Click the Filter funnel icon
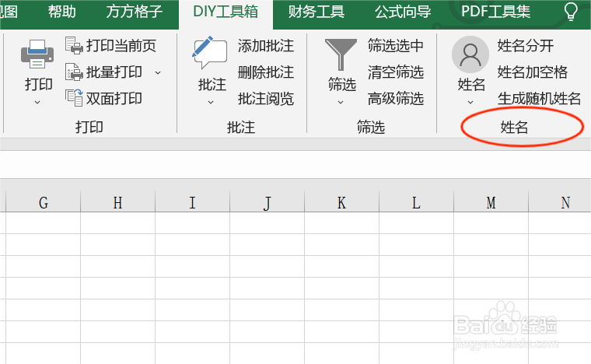 pyautogui.click(x=341, y=54)
